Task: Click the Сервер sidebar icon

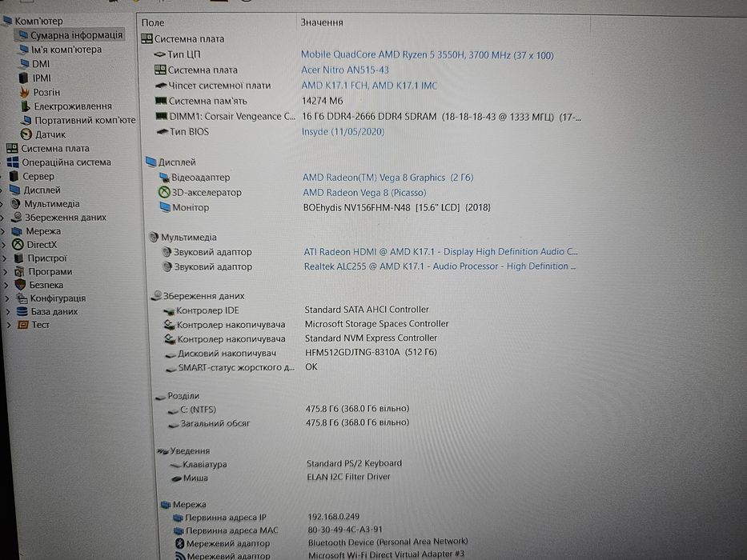Action: [x=14, y=176]
